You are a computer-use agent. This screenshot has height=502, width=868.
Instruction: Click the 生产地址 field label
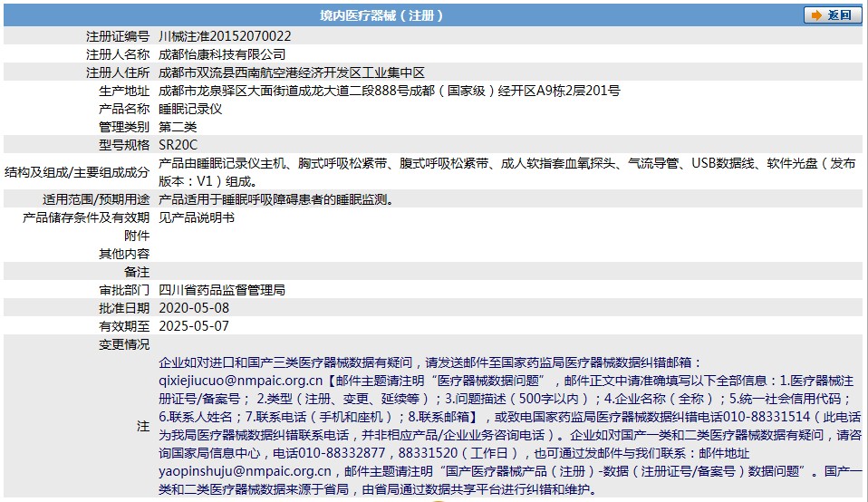124,91
